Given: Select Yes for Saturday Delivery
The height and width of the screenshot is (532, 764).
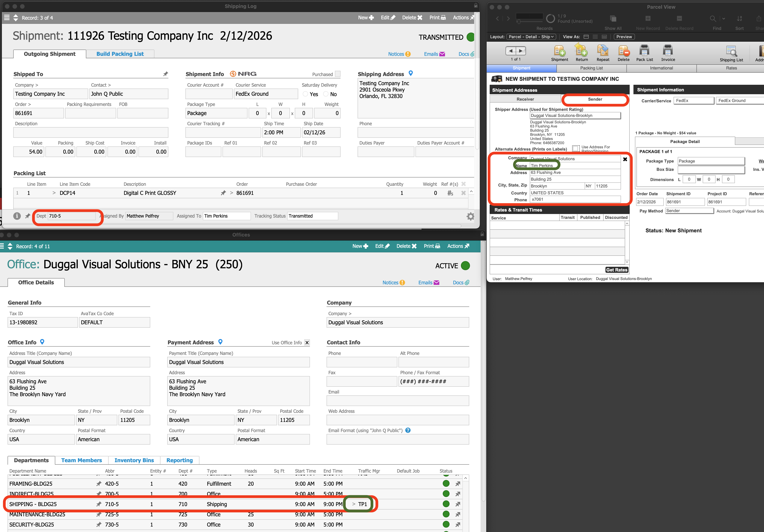Looking at the screenshot, I should (305, 94).
